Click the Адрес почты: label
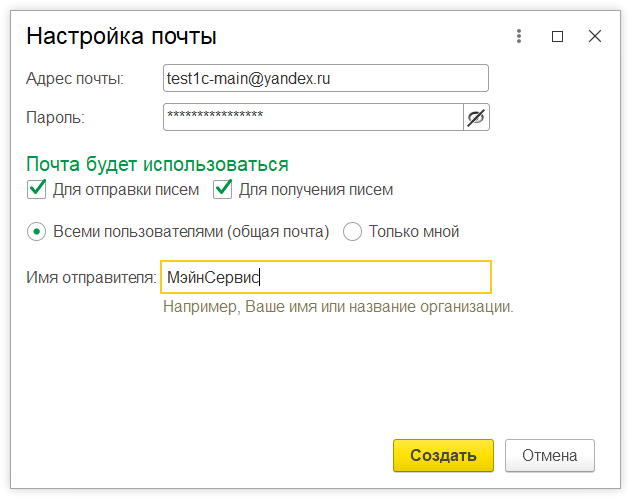The width and height of the screenshot is (630, 499). point(75,78)
